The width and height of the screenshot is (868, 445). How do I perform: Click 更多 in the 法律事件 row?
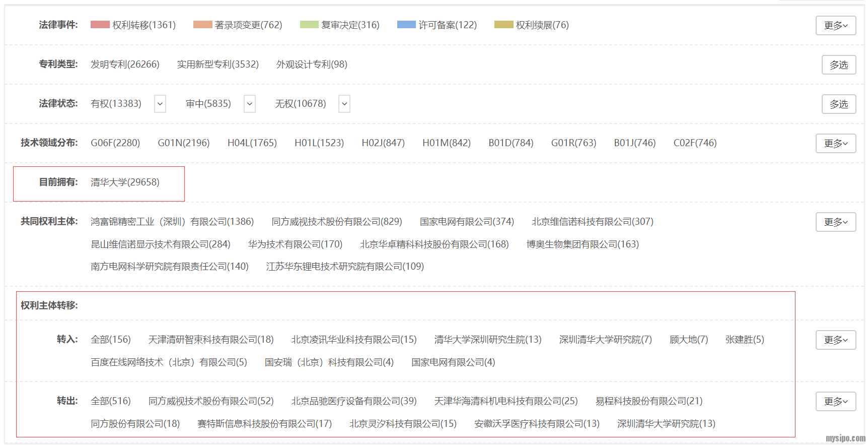(x=835, y=25)
